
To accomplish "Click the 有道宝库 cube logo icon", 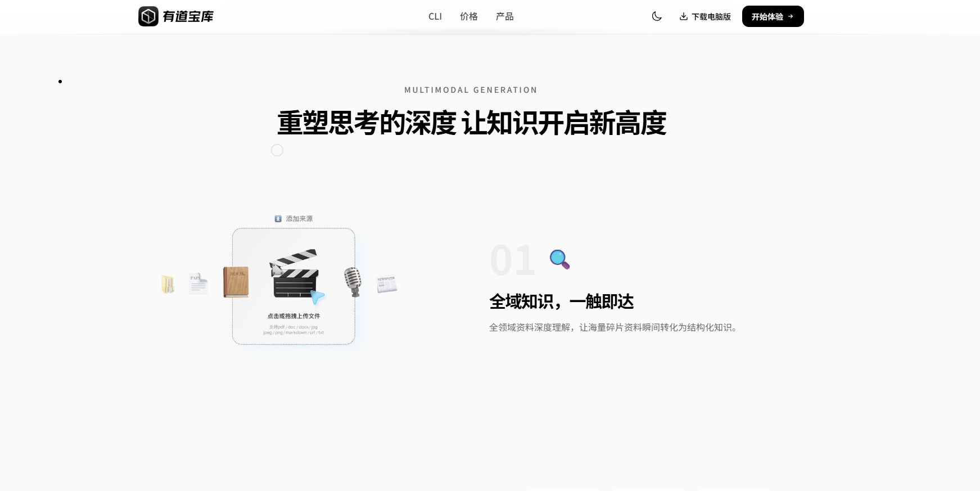I will click(148, 16).
